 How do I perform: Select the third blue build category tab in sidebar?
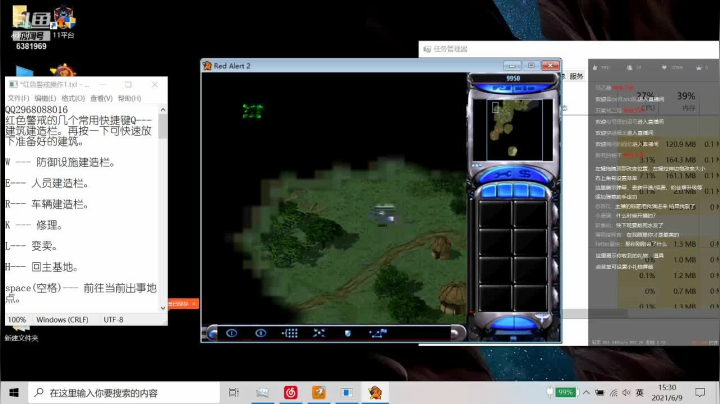521,191
